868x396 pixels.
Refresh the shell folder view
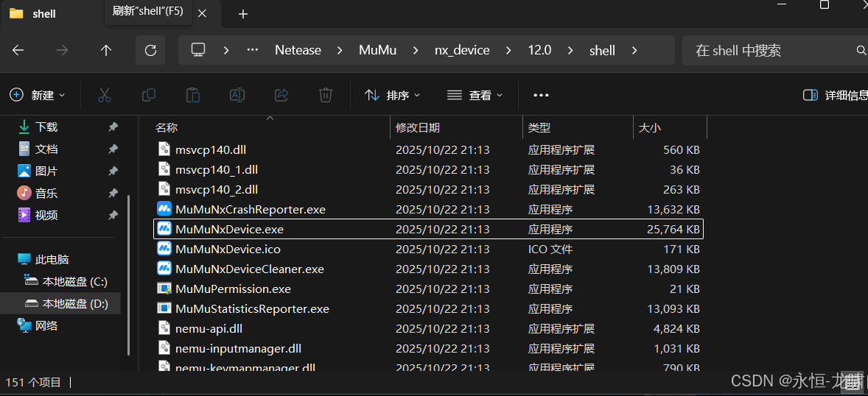click(x=150, y=50)
